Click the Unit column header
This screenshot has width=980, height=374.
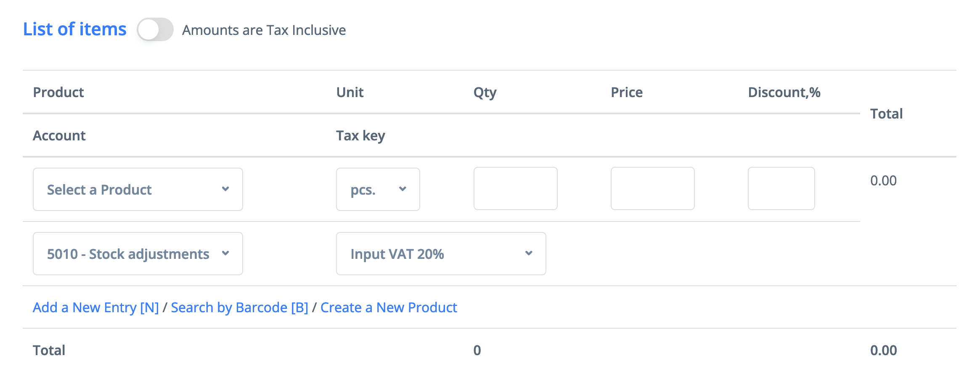350,92
